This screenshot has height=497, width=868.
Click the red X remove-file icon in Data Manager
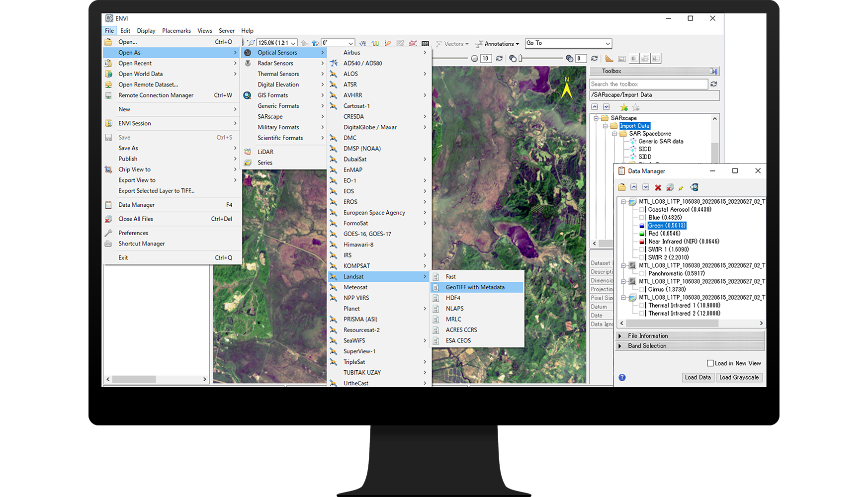658,187
